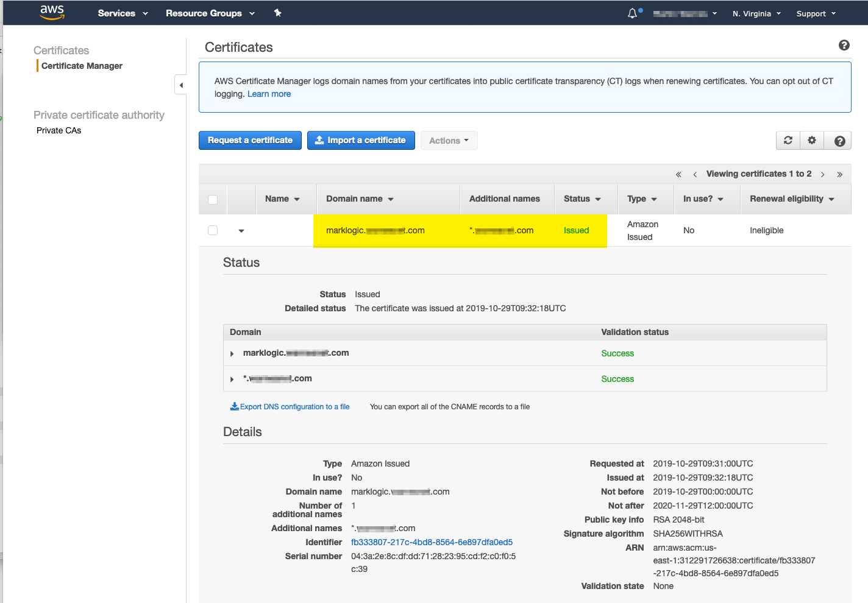Open the Actions dropdown
Screen dimensions: 868x603
pos(449,141)
